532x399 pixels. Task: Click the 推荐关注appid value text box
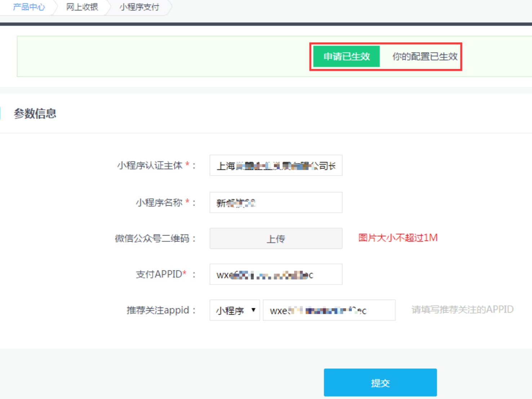click(x=329, y=310)
